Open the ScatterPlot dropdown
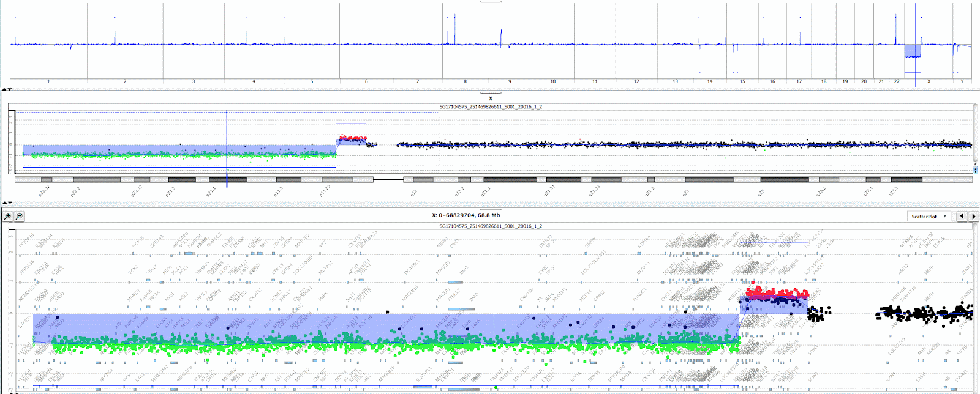 click(928, 217)
